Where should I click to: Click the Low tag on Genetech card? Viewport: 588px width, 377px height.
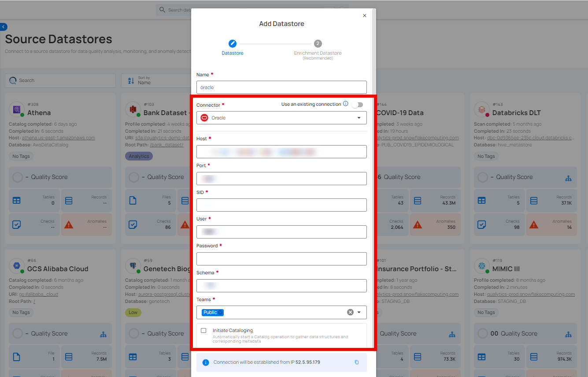(133, 312)
